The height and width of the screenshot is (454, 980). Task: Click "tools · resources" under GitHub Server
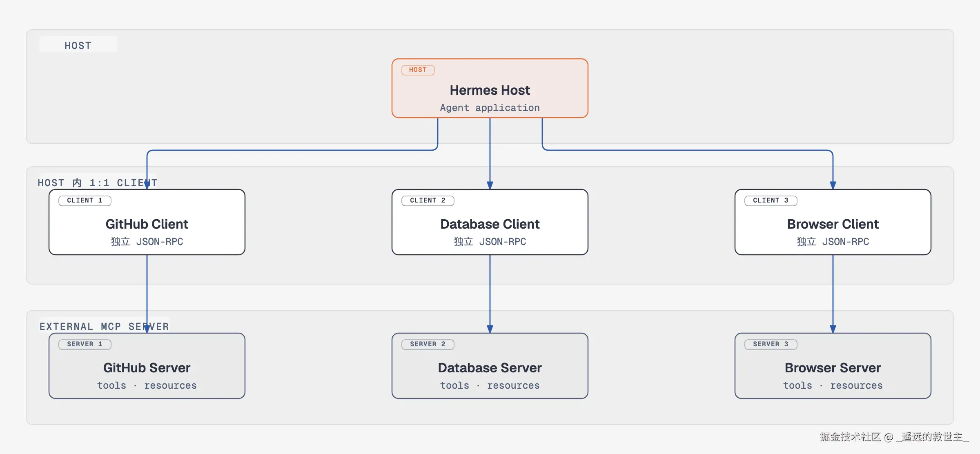tap(147, 385)
